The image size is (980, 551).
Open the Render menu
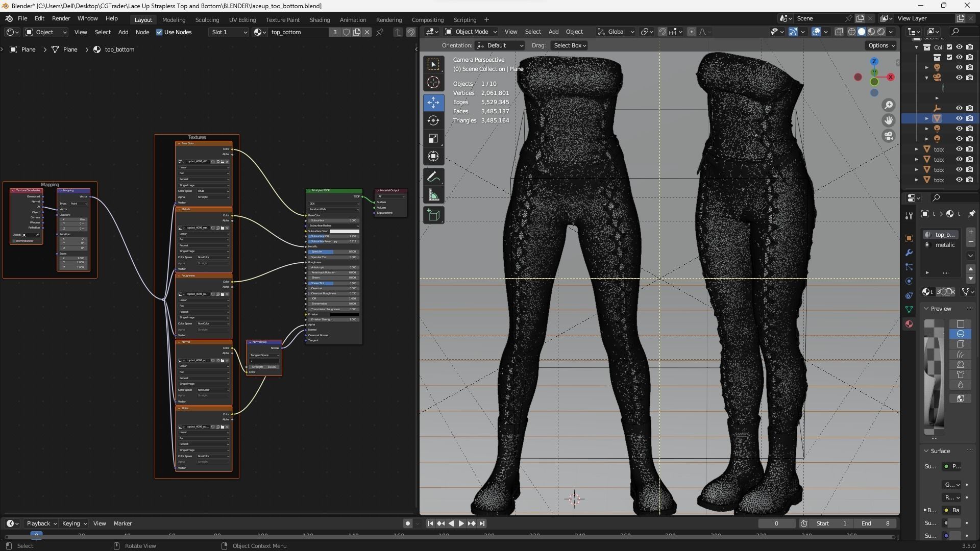[x=61, y=18]
